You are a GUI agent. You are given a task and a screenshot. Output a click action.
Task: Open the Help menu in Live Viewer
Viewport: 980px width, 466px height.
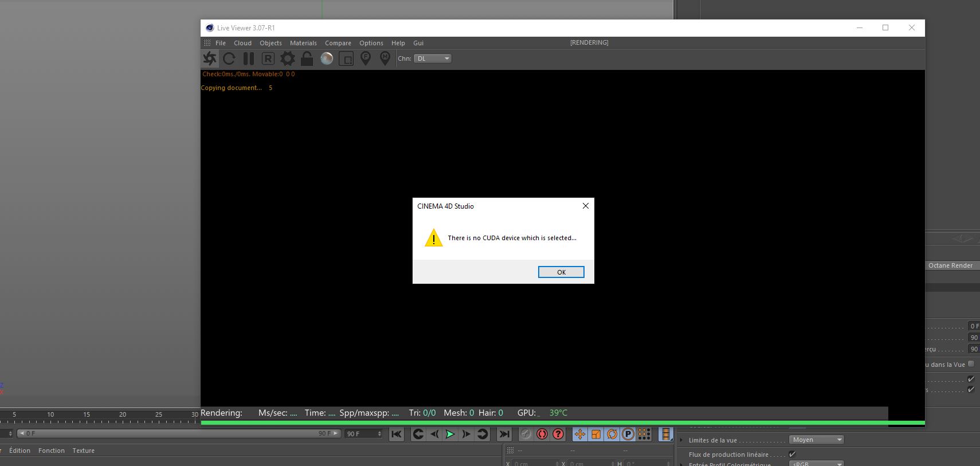click(x=398, y=43)
